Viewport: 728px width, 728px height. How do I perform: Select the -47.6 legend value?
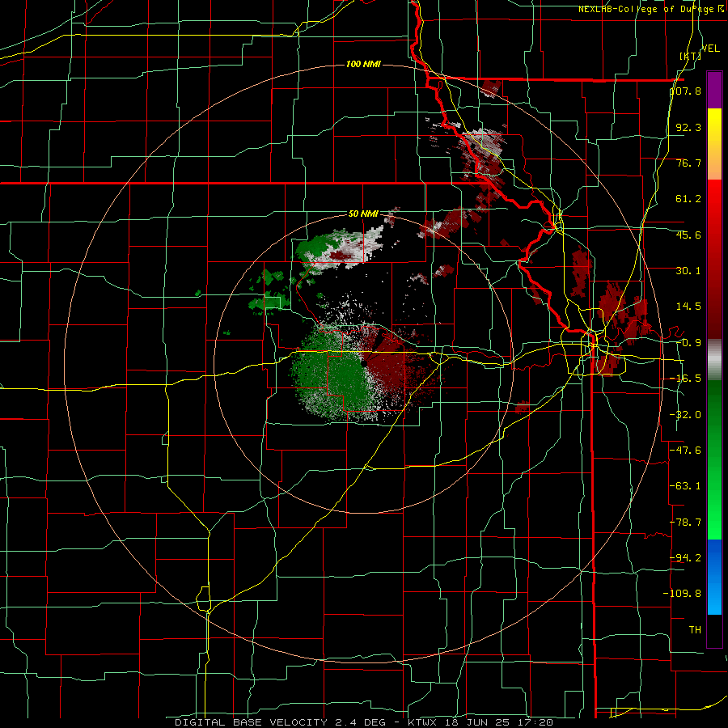pos(685,451)
